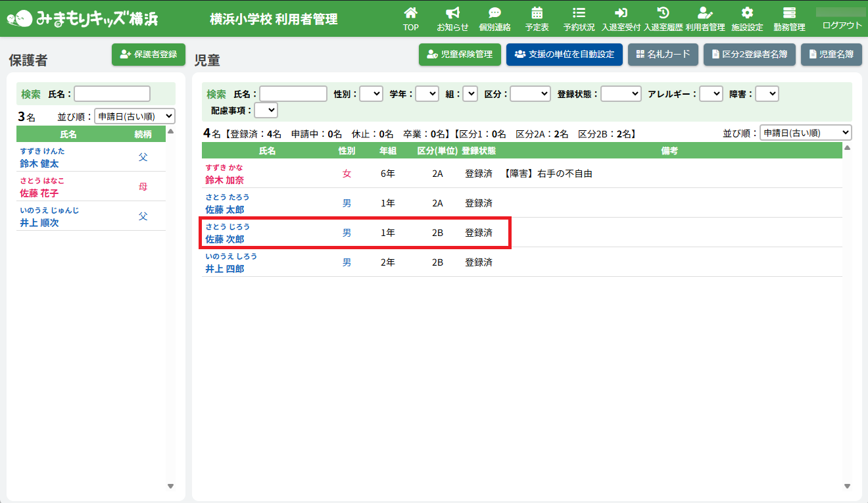The width and height of the screenshot is (868, 503).
Task: Open 予定表 calendar icon
Action: click(x=537, y=13)
